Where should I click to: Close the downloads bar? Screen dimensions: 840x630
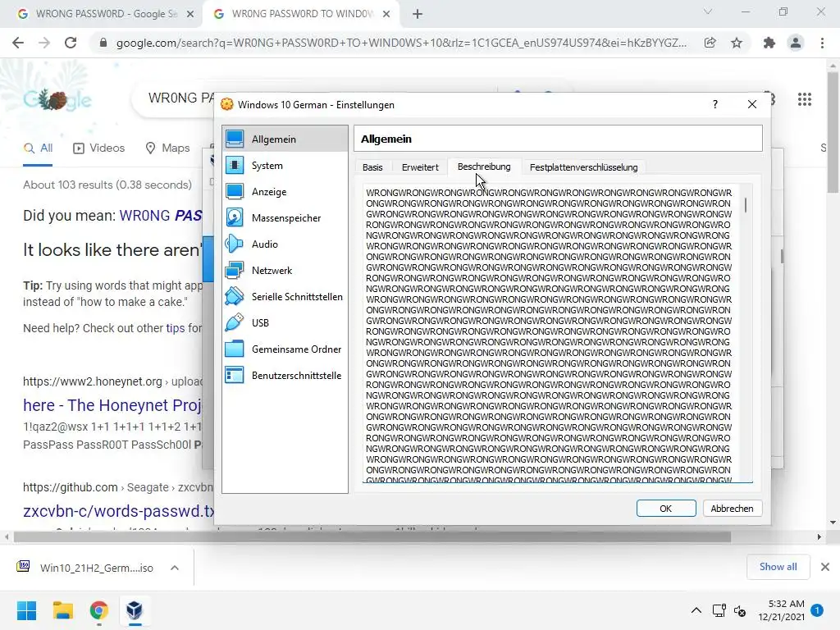point(825,567)
